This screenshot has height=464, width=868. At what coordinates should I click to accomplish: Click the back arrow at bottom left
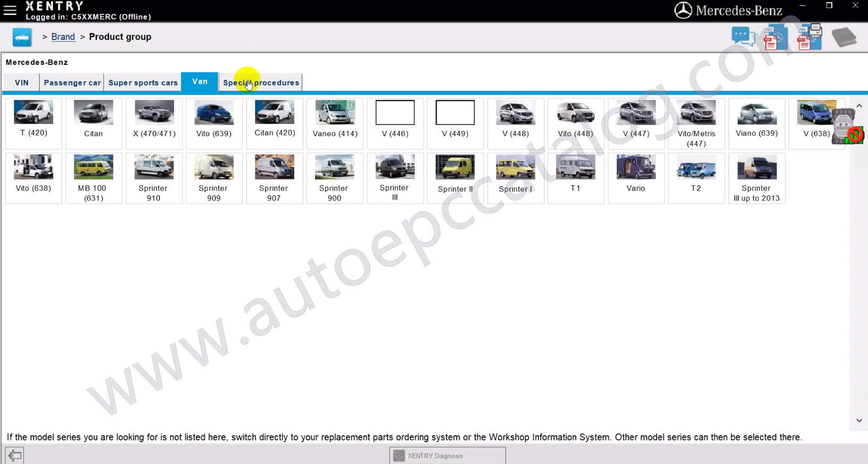click(x=14, y=455)
